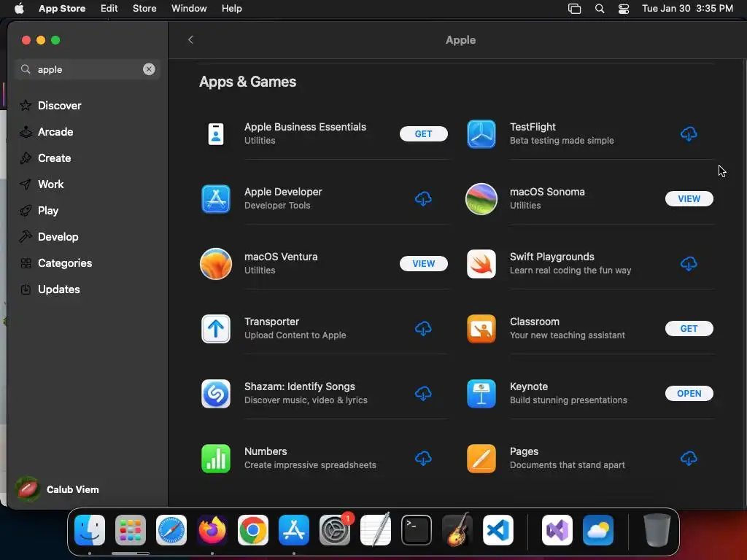Image resolution: width=747 pixels, height=560 pixels.
Task: Click the Numbers app icon
Action: 216,458
